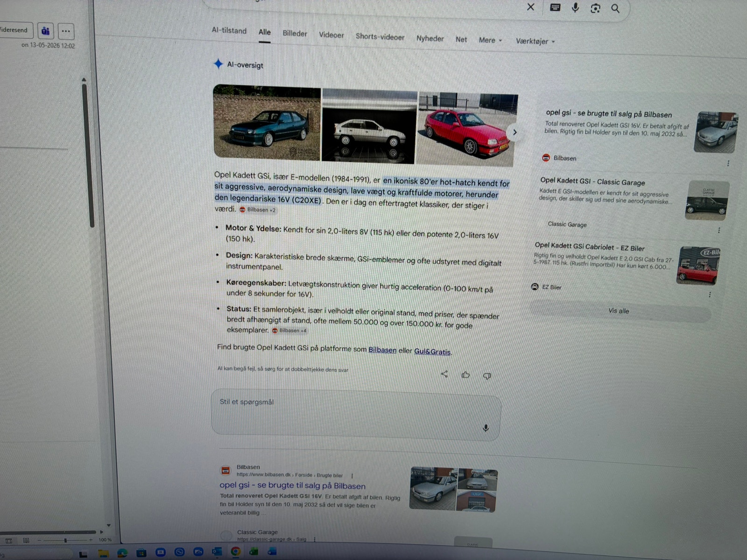Click the AI-oversigt sparkle icon

coord(218,64)
